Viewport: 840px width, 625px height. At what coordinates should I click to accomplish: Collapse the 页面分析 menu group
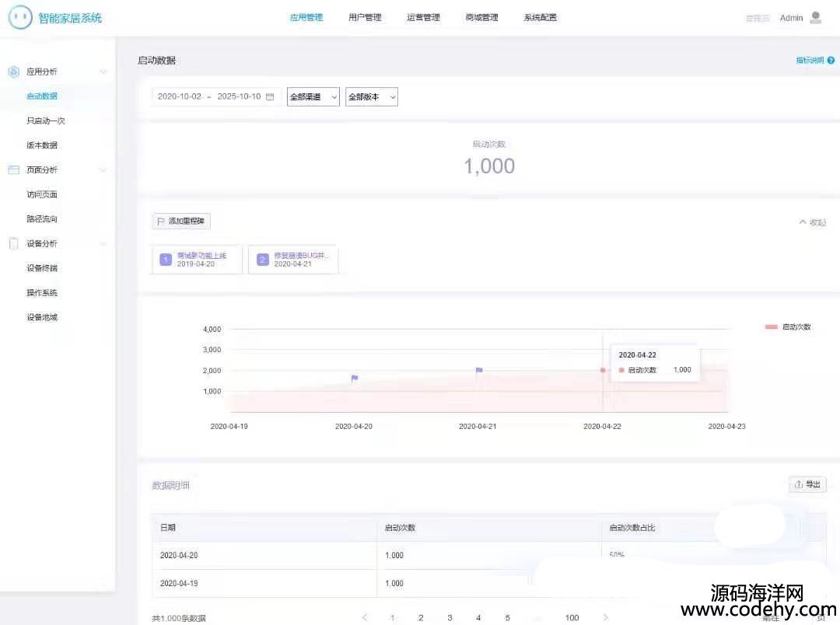[x=103, y=169]
